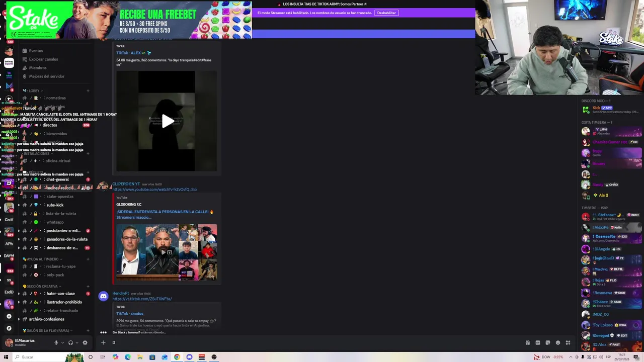
Task: Open betway esports server icon
Action: (9, 63)
